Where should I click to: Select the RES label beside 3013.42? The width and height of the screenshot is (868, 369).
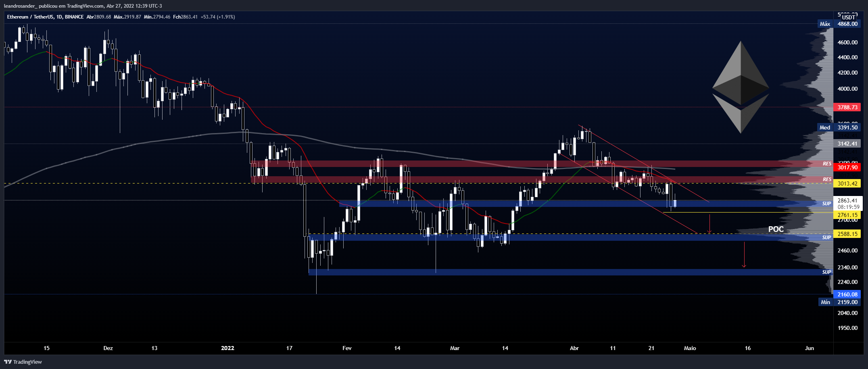click(827, 179)
